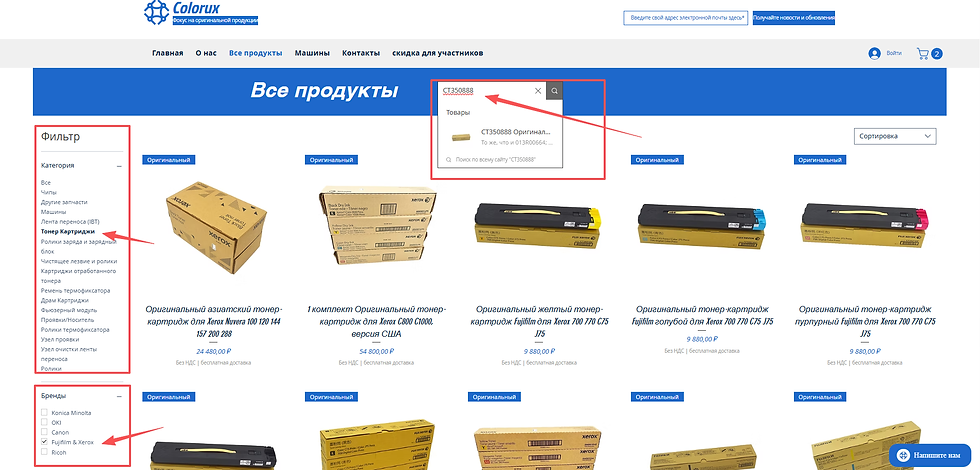Select the Тонер Картриджи category

point(68,231)
